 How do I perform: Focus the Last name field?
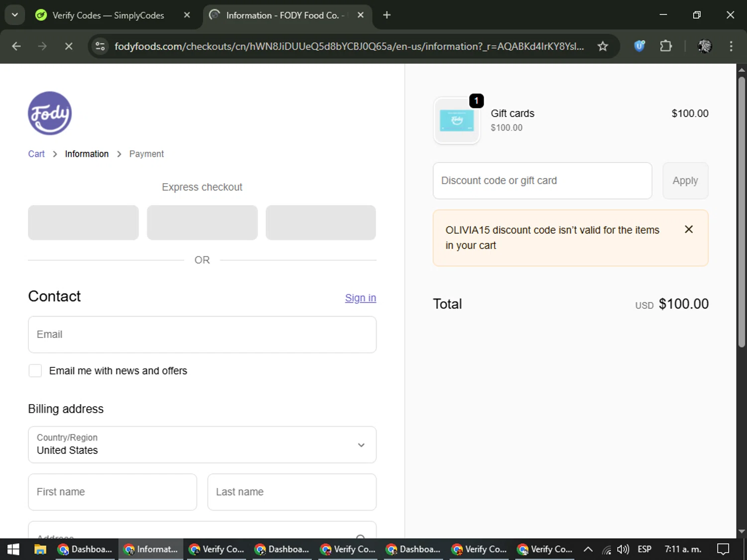pyautogui.click(x=292, y=492)
